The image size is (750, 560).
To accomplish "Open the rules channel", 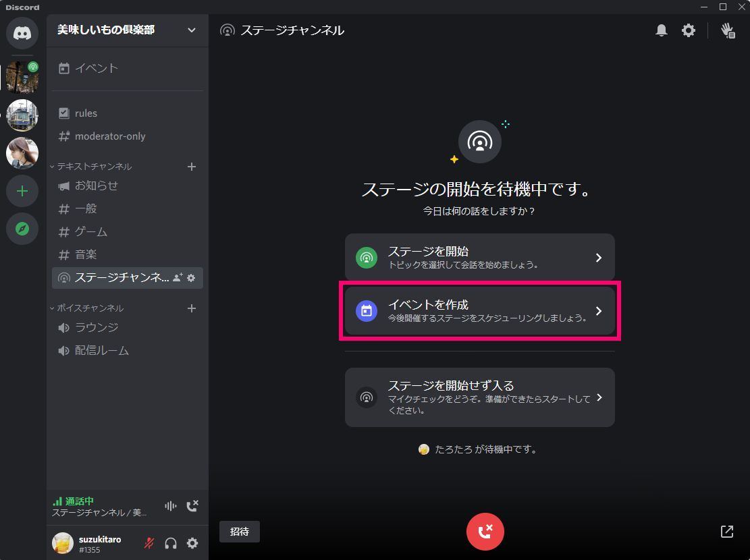I will (x=127, y=113).
